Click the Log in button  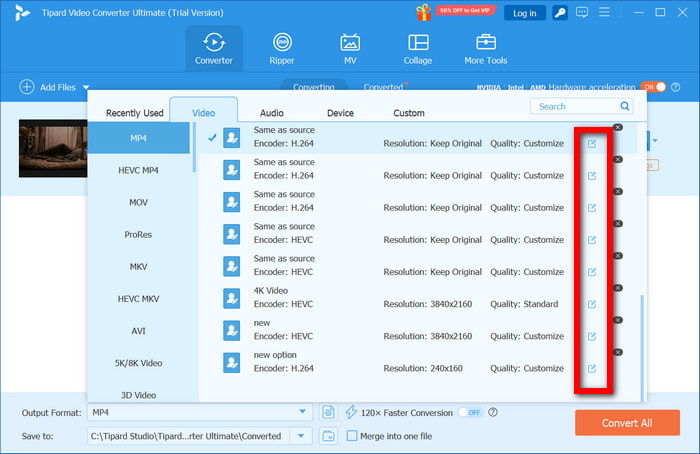tap(524, 13)
